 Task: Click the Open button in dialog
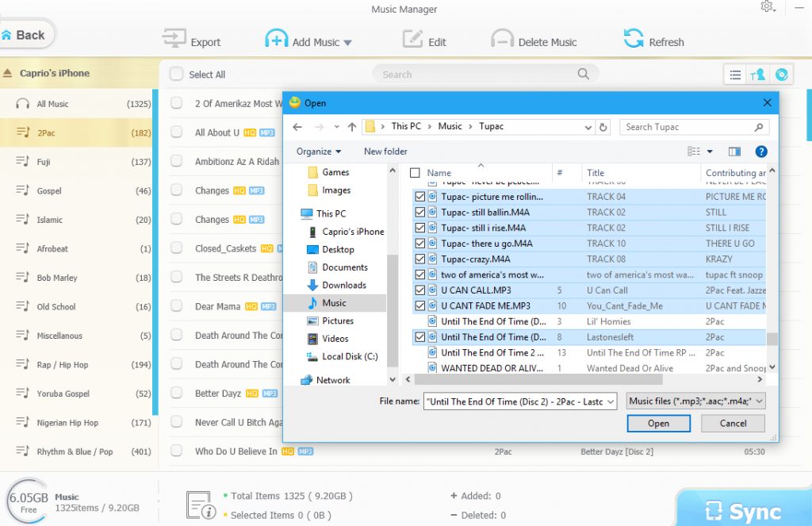658,424
